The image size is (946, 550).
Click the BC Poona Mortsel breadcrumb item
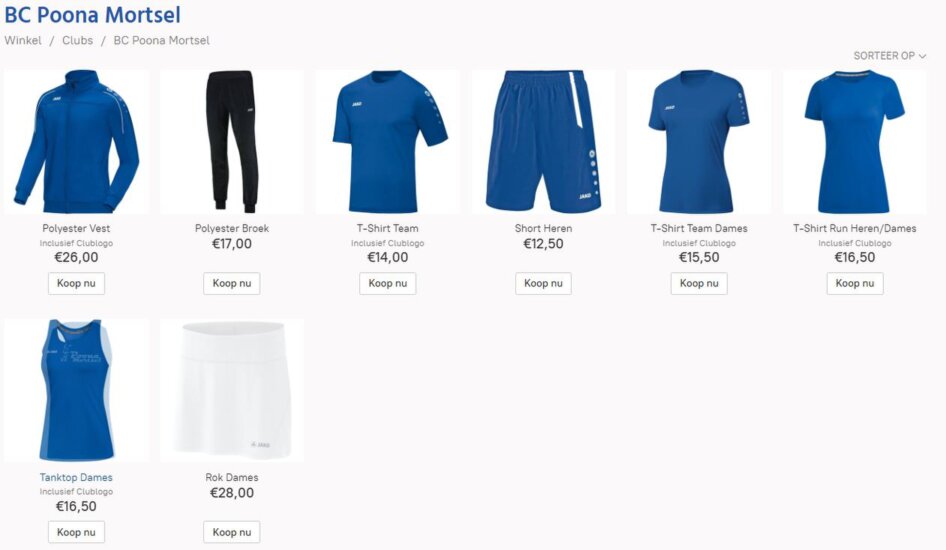(162, 40)
